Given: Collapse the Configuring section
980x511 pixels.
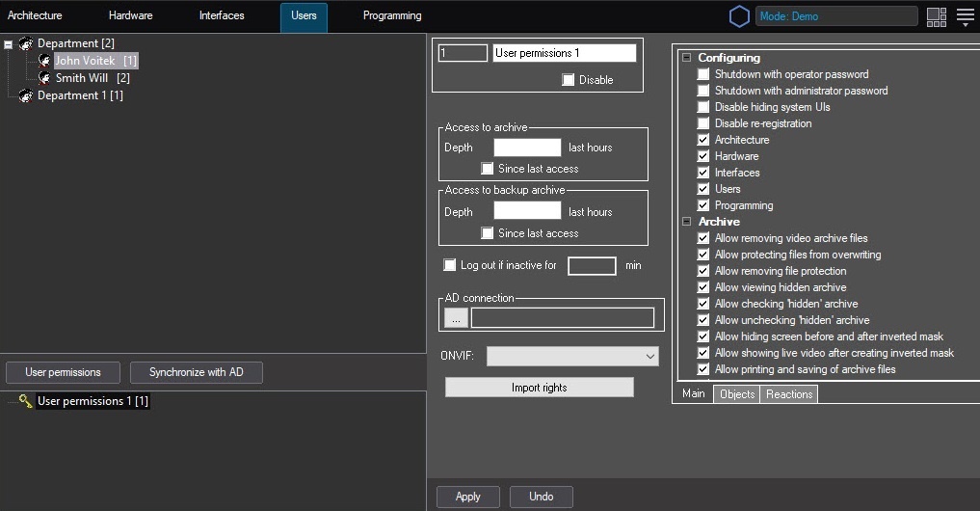Looking at the screenshot, I should click(x=686, y=58).
